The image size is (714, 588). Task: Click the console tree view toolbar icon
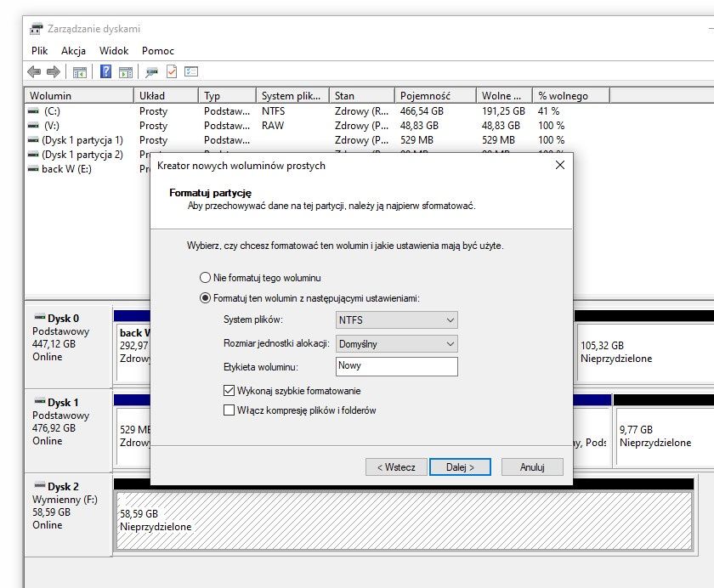80,72
